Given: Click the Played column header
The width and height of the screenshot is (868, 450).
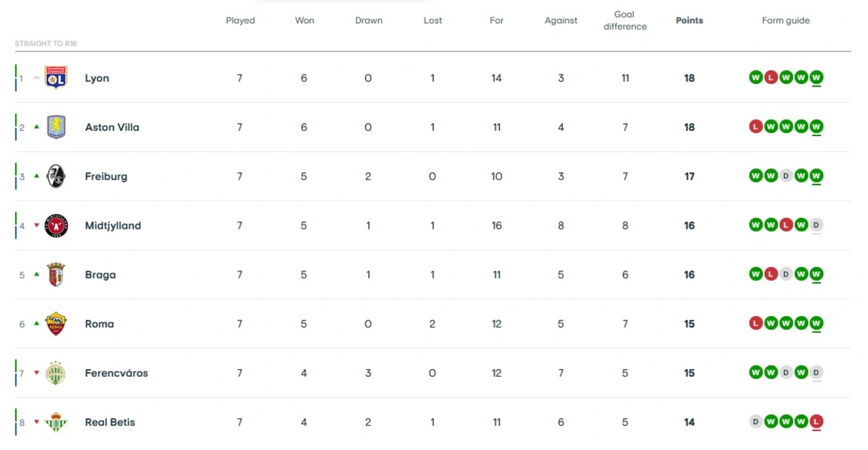Looking at the screenshot, I should 240,20.
